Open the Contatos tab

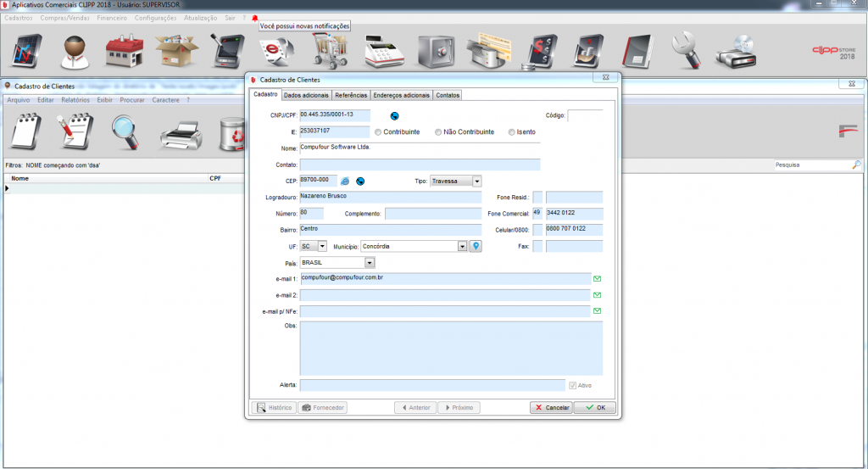click(x=448, y=95)
